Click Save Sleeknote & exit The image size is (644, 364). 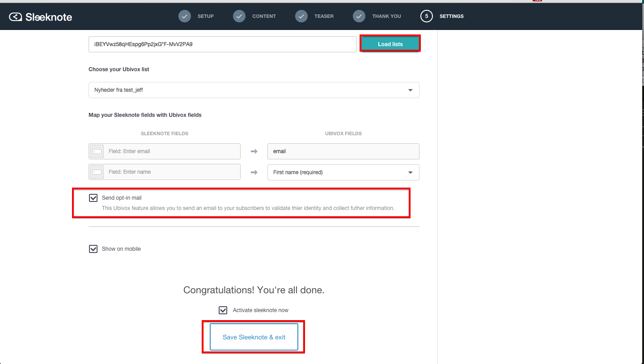tap(254, 337)
